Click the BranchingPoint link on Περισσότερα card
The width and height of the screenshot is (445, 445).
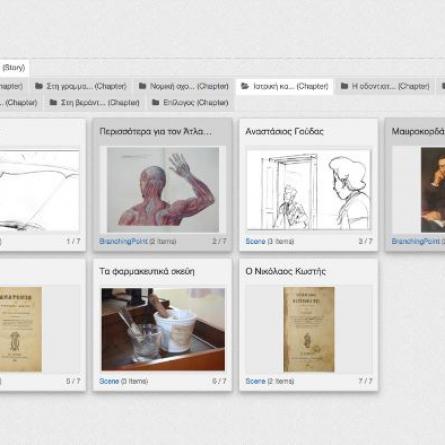123,241
